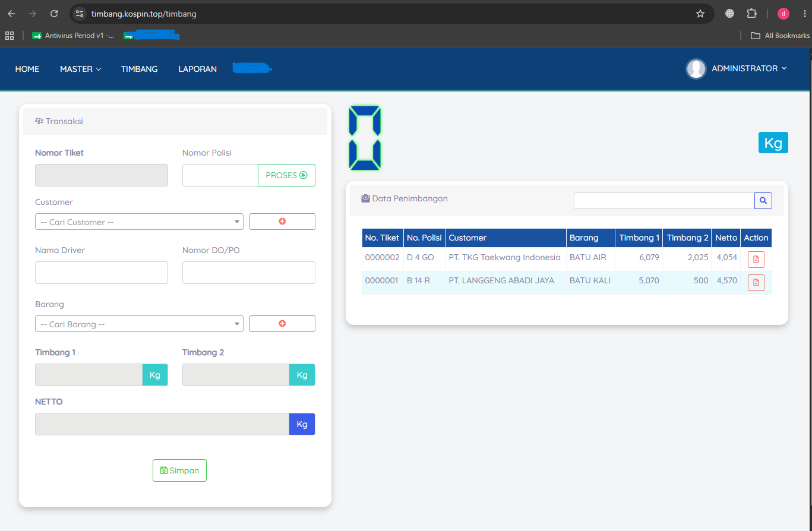Open browser extensions puzzle icon
The height and width of the screenshot is (531, 812).
pyautogui.click(x=751, y=14)
